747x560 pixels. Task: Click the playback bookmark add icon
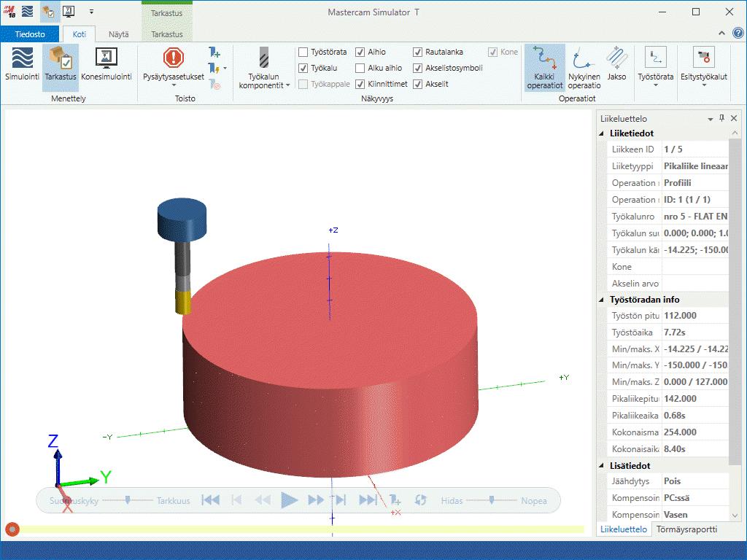point(395,500)
